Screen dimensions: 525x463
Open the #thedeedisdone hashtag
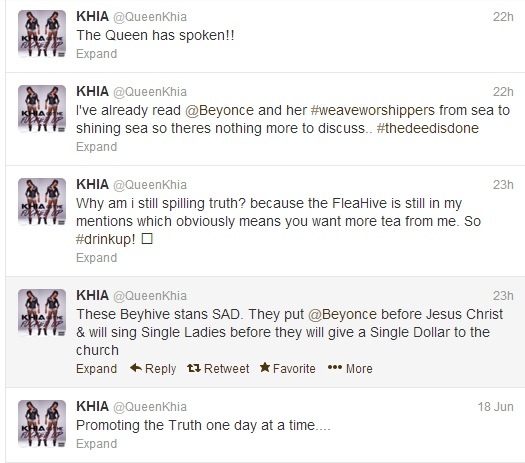(x=428, y=129)
